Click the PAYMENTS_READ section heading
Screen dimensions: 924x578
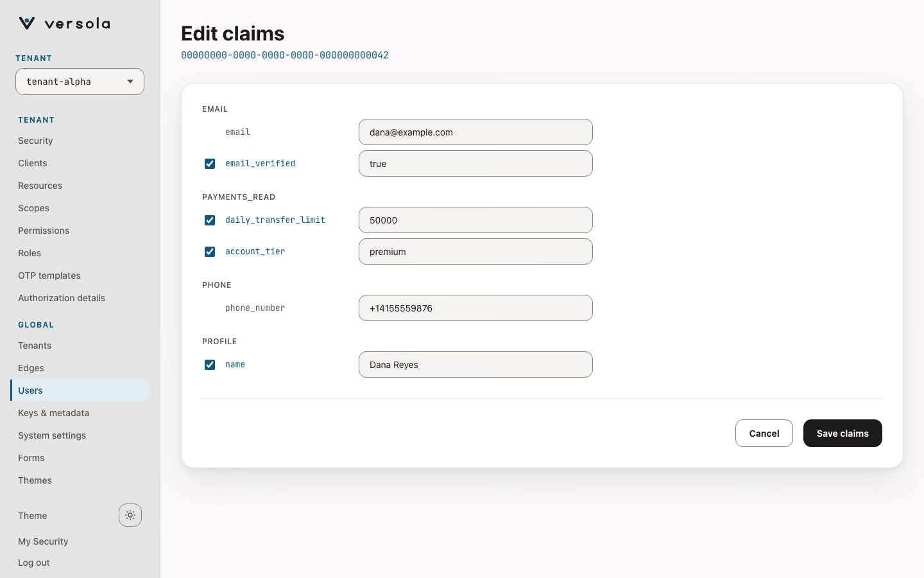239,197
